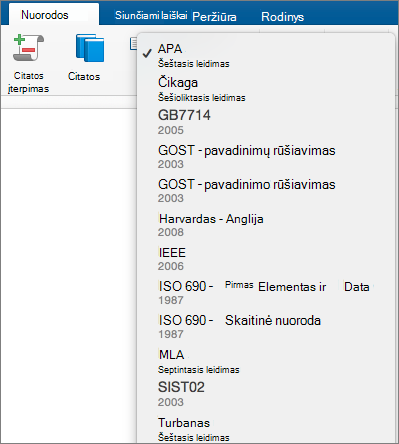This screenshot has width=399, height=444.
Task: Pick GOST - pavadinimo rūšiavimas style
Action: coord(266,191)
